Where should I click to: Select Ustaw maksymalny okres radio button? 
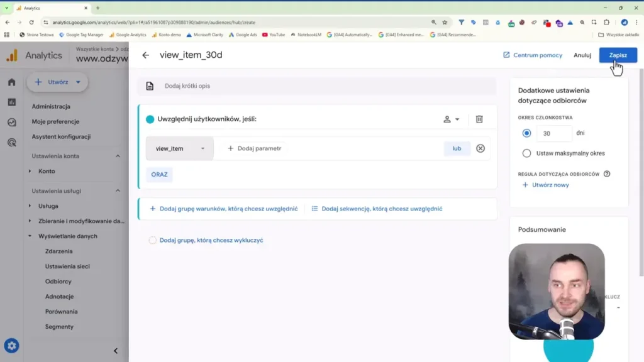(526, 153)
